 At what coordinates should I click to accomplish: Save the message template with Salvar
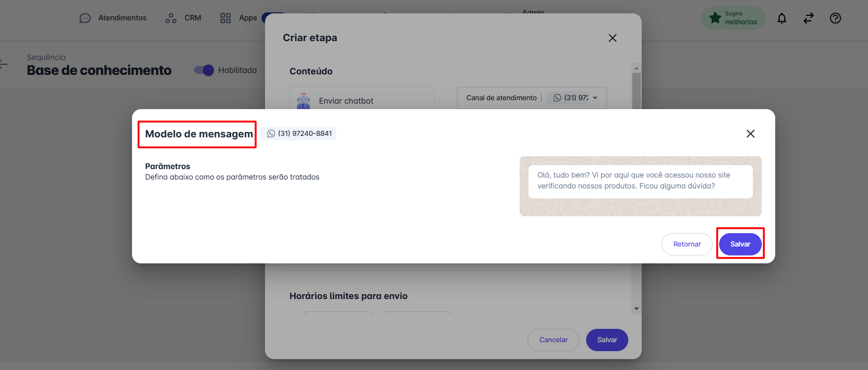740,244
